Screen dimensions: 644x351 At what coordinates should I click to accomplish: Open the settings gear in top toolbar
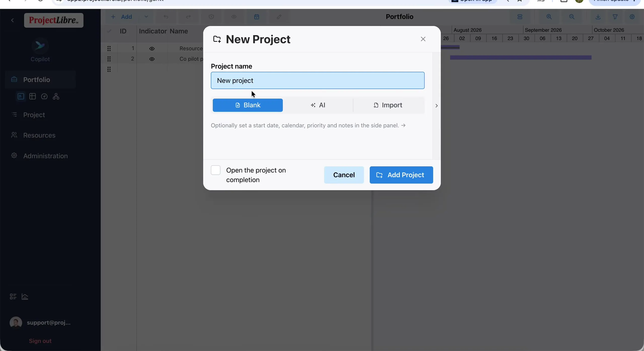(632, 17)
